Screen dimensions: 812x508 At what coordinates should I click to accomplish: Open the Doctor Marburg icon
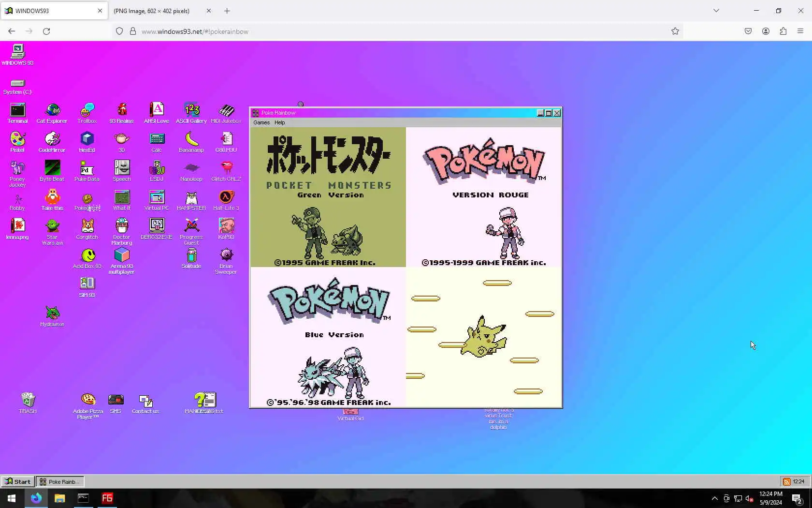coord(122,232)
